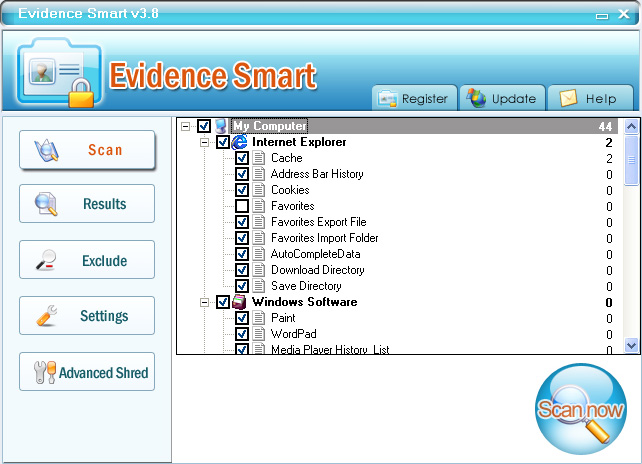Click the Internet Explorer logo icon

[240, 142]
